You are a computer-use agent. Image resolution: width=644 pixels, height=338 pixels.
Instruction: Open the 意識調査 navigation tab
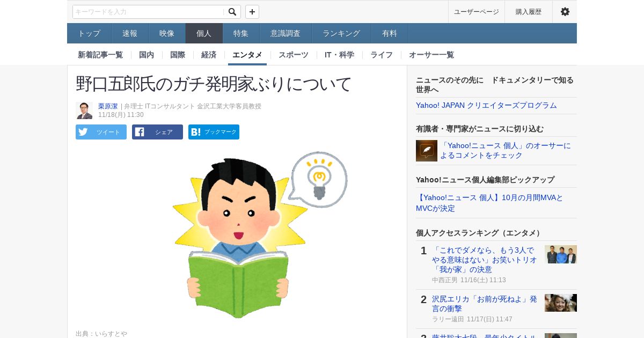pyautogui.click(x=286, y=33)
